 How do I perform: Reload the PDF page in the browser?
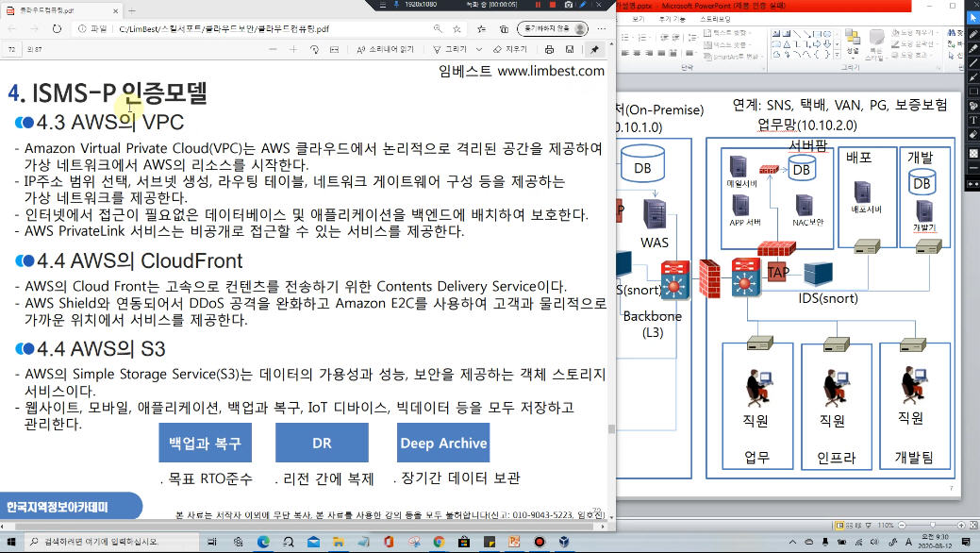57,28
